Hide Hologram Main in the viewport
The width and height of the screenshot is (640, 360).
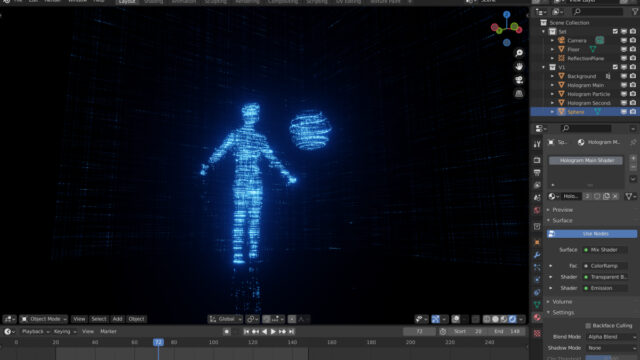[624, 85]
